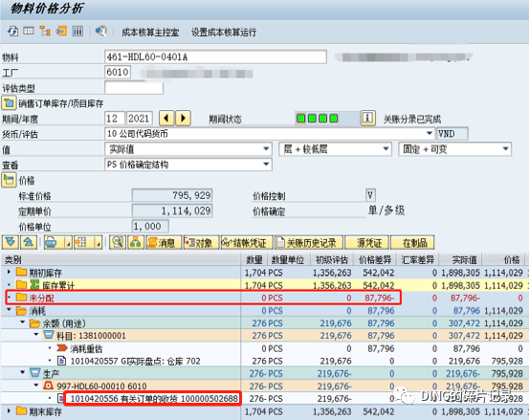Click the period field showing 12
The image size is (529, 420).
[x=115, y=119]
